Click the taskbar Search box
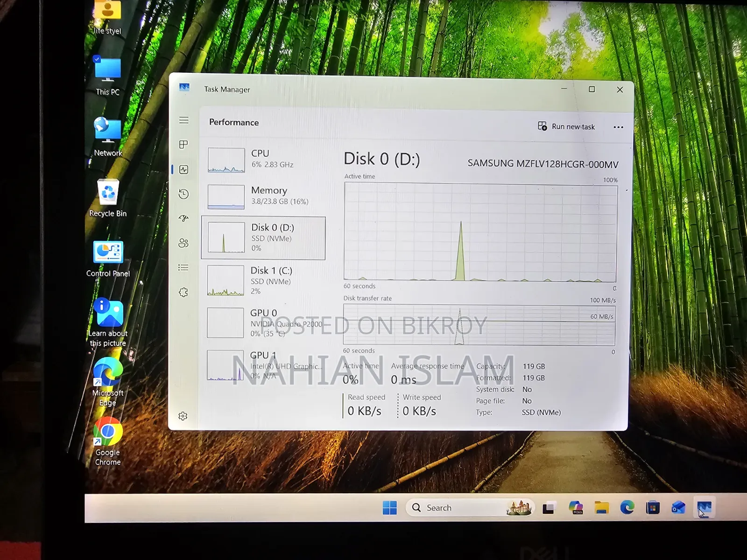 point(470,508)
